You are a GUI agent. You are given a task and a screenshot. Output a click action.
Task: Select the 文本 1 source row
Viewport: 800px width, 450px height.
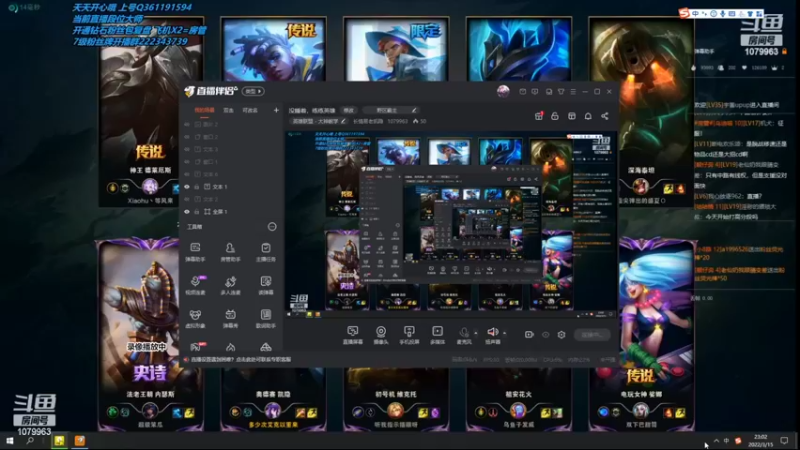pos(232,187)
